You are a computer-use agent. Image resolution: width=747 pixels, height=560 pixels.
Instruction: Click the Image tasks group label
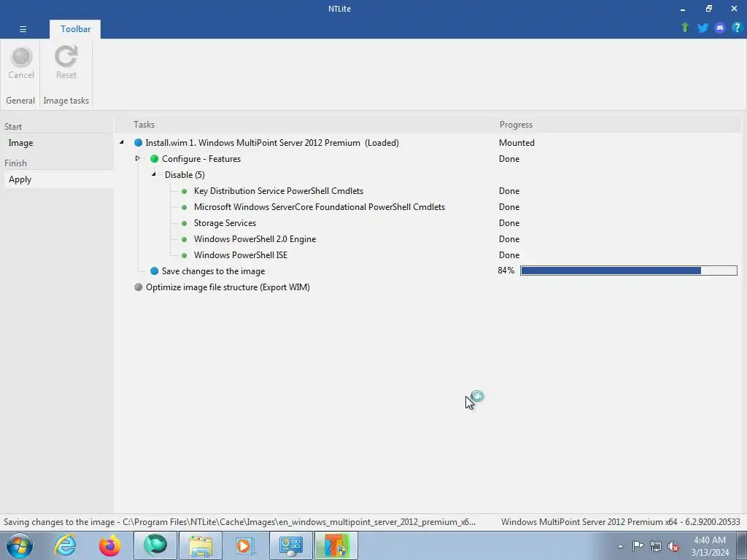[x=66, y=101]
